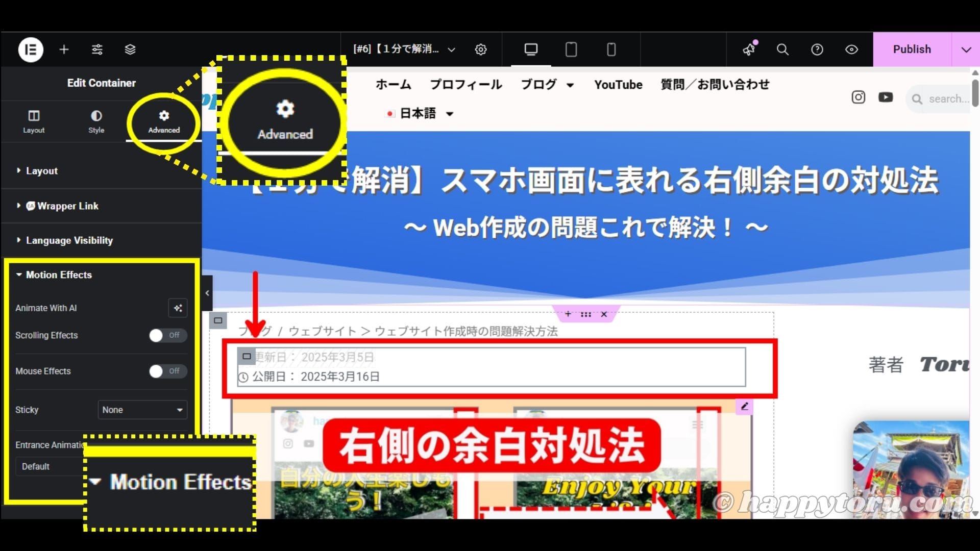This screenshot has height=551, width=980.
Task: Switch to the Layout tab
Action: coord(34,121)
